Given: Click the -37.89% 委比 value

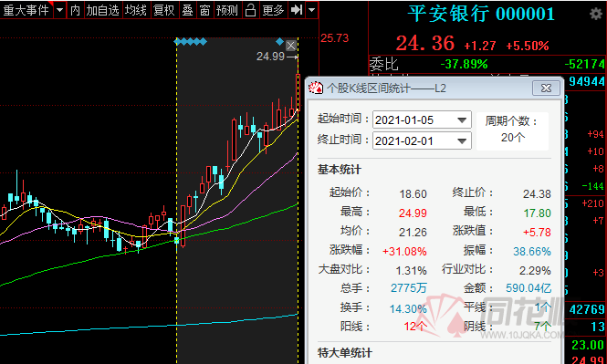Looking at the screenshot, I should [464, 64].
